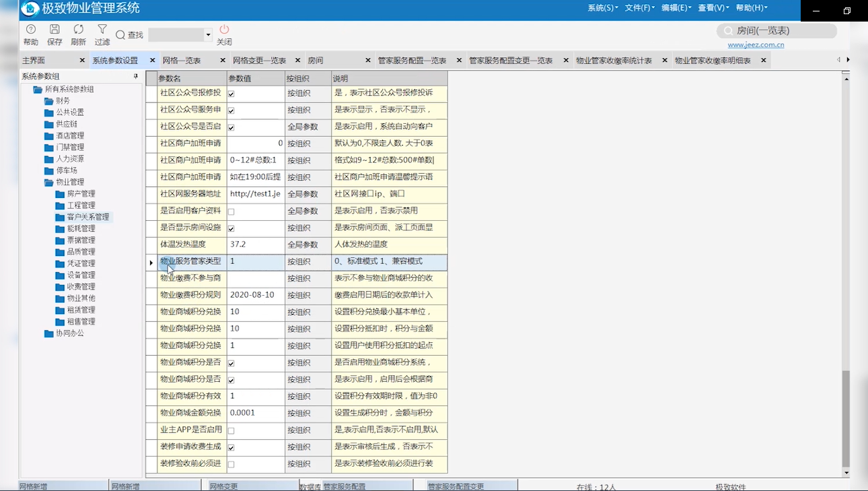Viewport: 868px width, 491px height.
Task: Open the 协同办公 folder in the tree
Action: [x=64, y=333]
